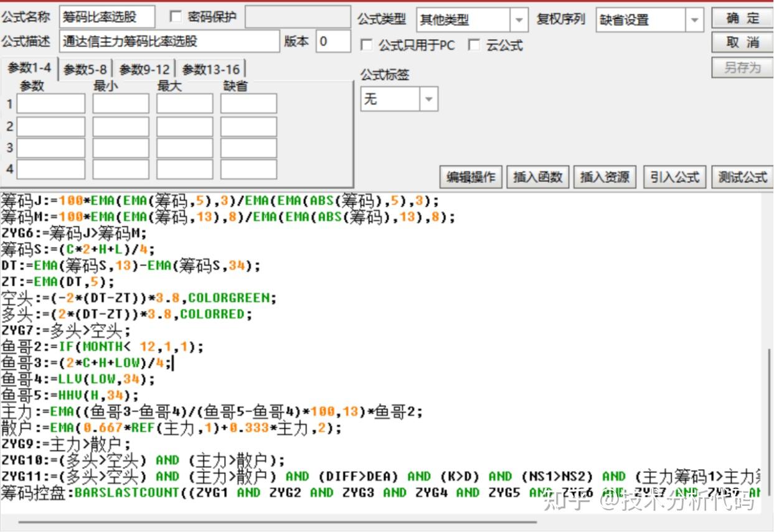Focus the 公式描述 input field
The height and width of the screenshot is (532, 774).
coord(170,42)
